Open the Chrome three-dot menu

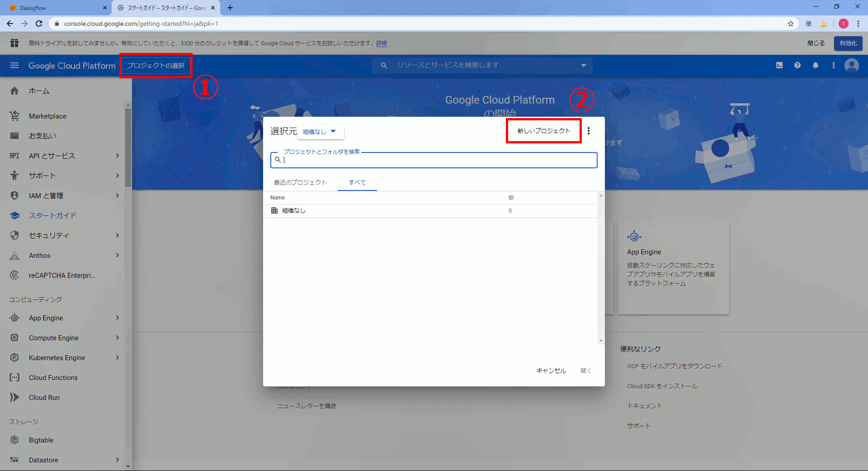[x=858, y=24]
